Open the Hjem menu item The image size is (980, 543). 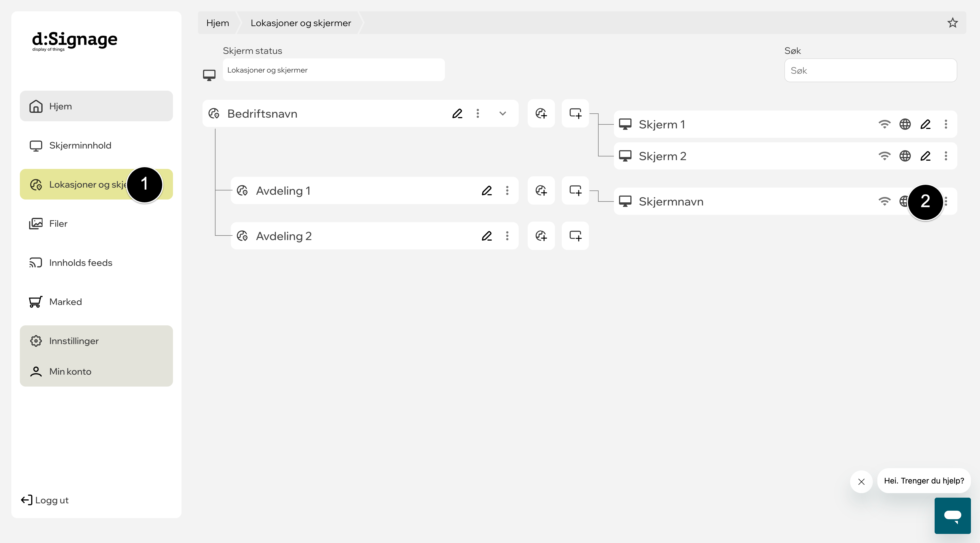(x=96, y=106)
